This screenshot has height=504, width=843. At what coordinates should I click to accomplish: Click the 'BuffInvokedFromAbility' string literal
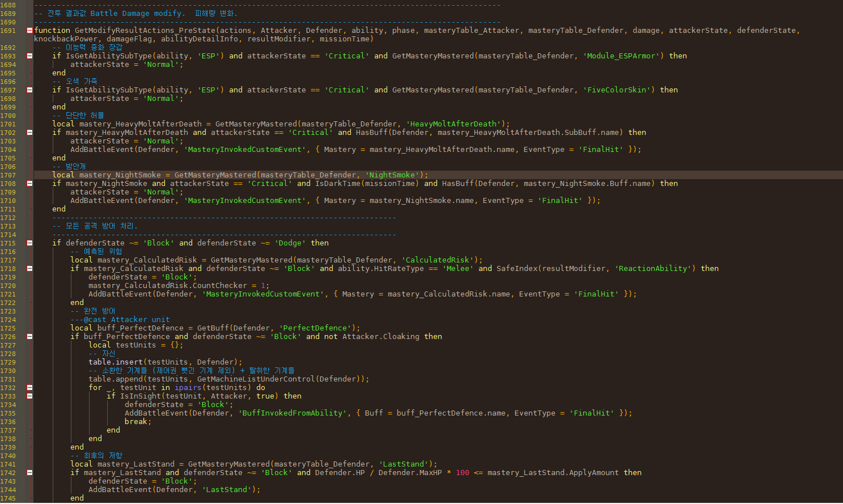293,413
